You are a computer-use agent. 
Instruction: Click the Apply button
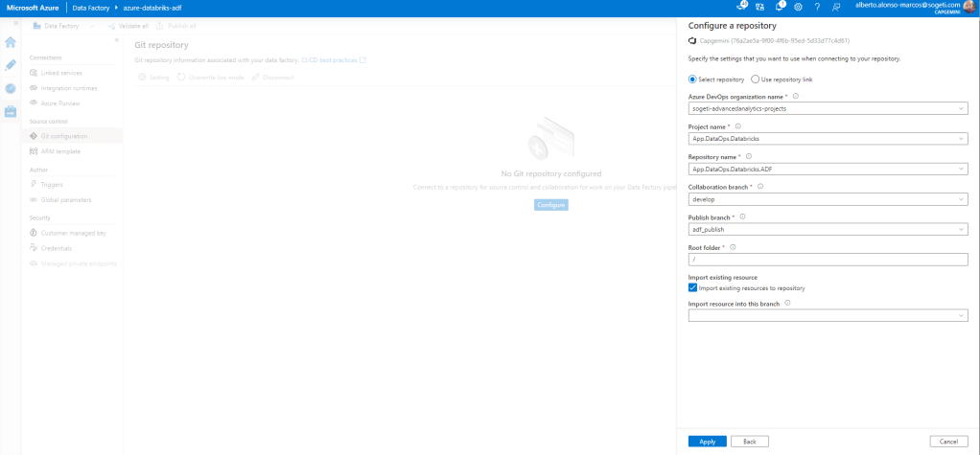point(707,442)
